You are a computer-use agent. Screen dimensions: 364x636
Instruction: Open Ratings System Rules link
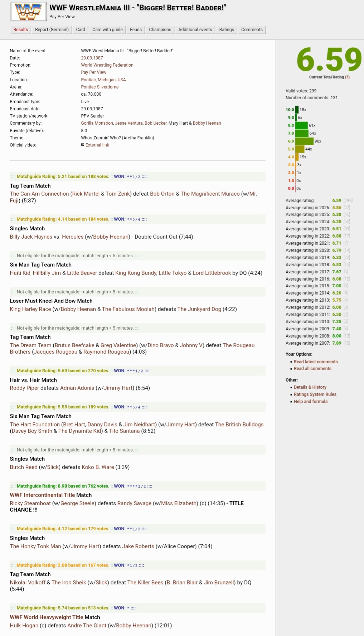[x=315, y=394]
